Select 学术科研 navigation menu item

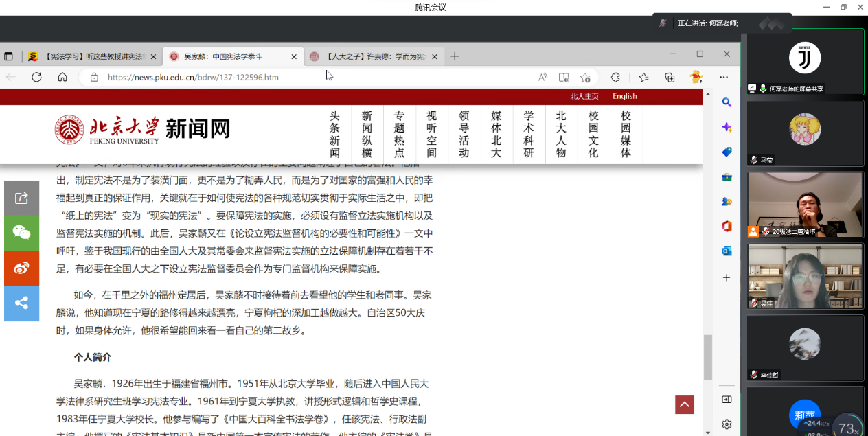[x=528, y=135]
